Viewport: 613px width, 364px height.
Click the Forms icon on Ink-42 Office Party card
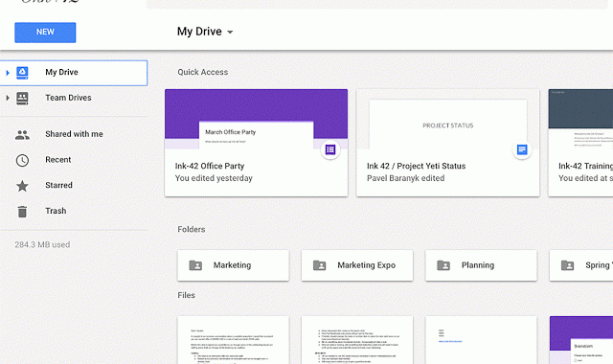coord(330,149)
